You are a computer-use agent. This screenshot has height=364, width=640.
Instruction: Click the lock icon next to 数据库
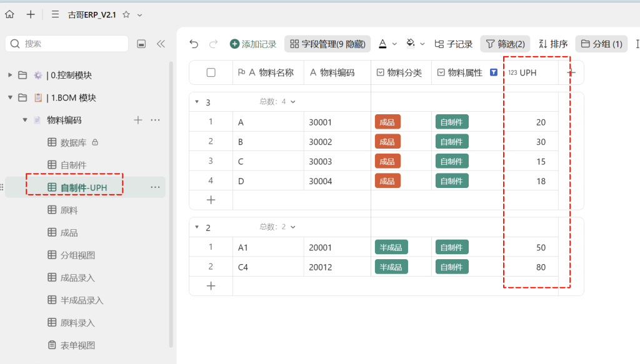pos(95,142)
